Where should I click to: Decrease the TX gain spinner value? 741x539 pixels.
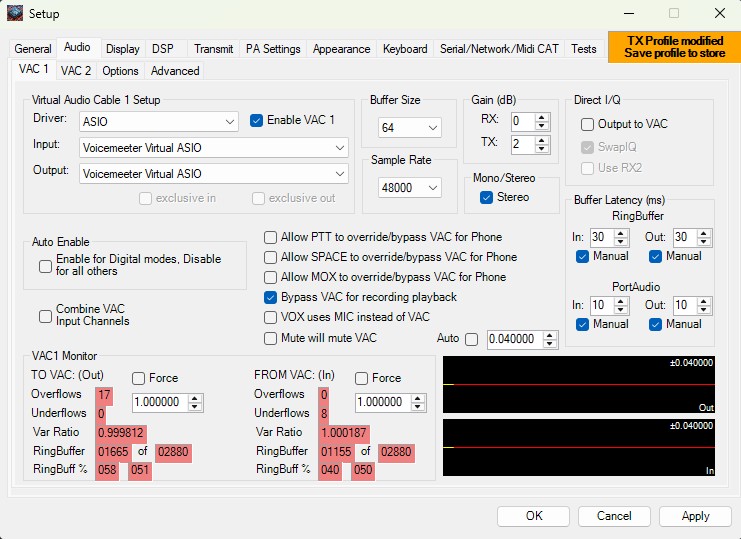pos(542,149)
